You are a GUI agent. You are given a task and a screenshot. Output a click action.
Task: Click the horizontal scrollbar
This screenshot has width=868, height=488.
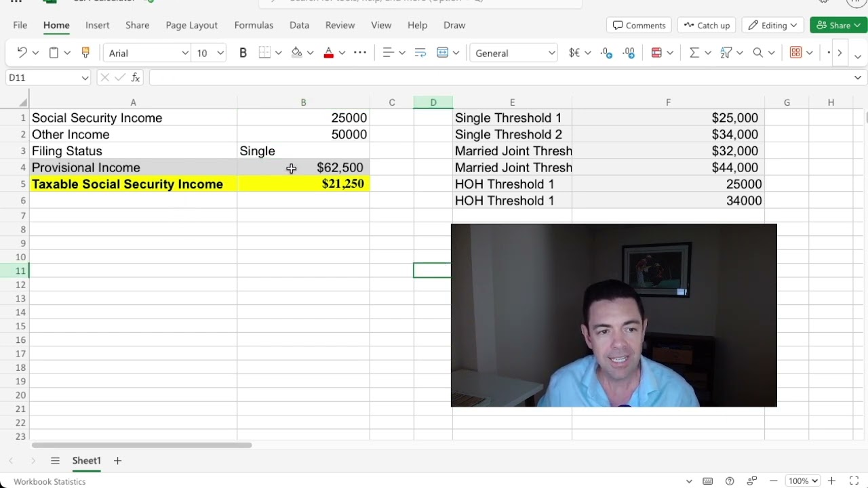tap(142, 445)
